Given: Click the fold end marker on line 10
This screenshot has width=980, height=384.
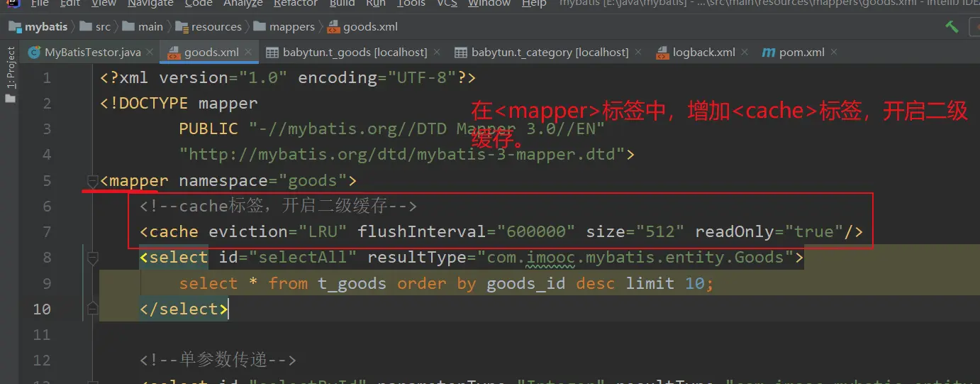Looking at the screenshot, I should 92,308.
